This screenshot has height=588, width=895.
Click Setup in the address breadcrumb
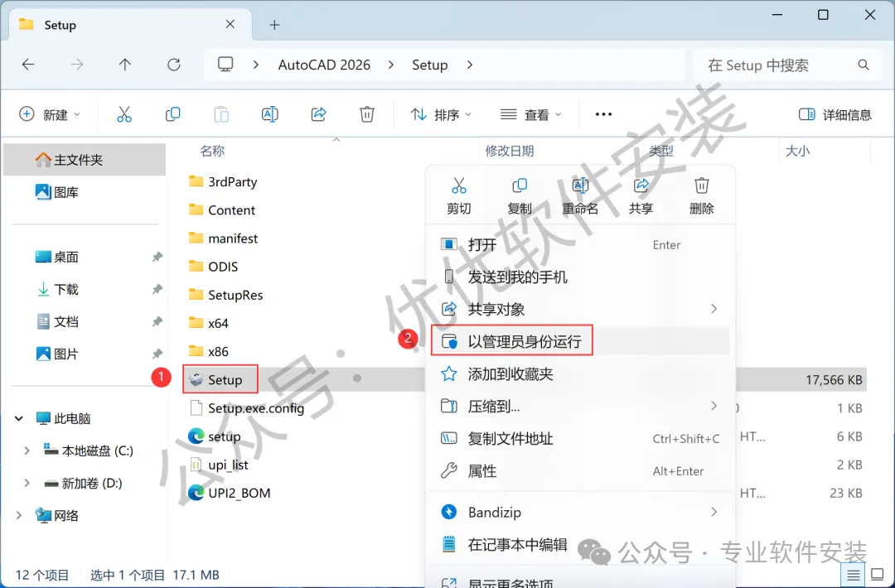click(430, 65)
